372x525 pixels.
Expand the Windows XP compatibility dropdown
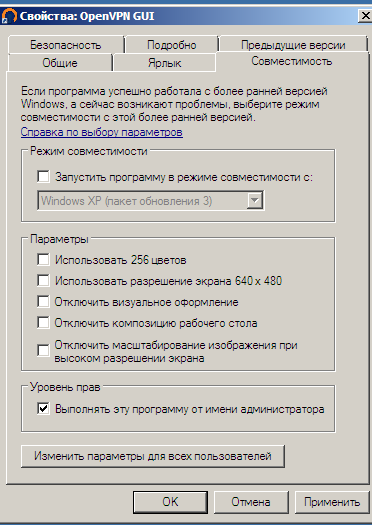[151, 201]
